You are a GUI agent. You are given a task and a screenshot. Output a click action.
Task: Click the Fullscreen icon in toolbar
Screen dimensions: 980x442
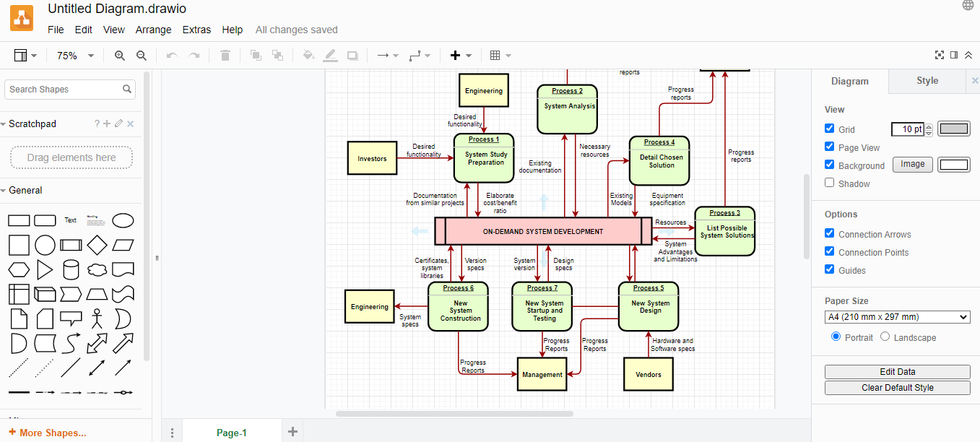940,55
